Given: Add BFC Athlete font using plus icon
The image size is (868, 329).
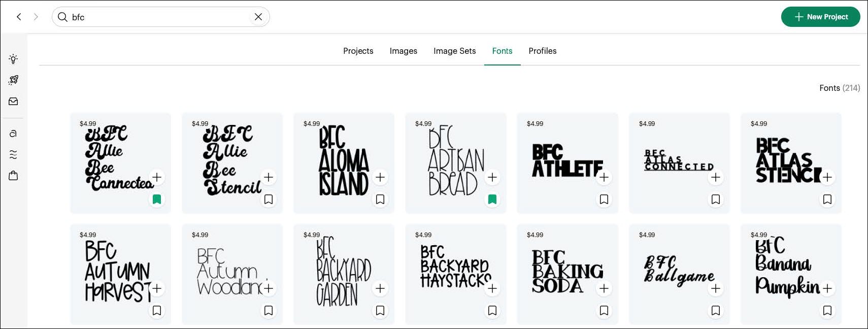Looking at the screenshot, I should [x=604, y=177].
